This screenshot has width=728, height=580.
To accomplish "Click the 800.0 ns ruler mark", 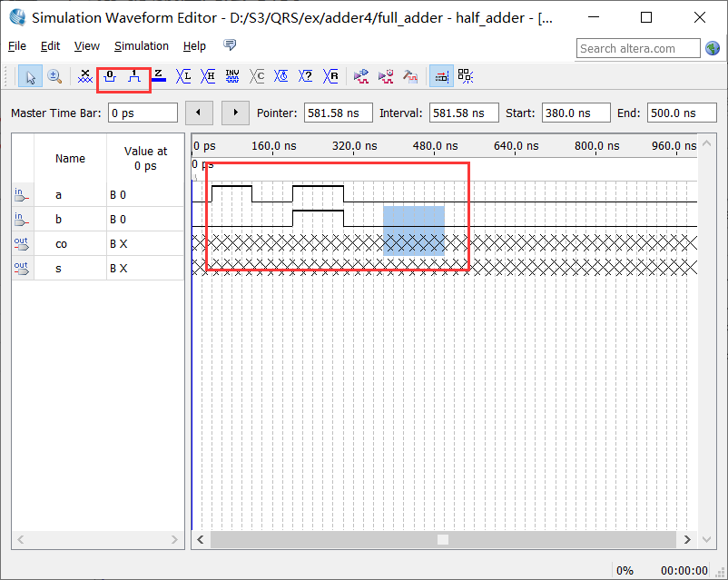I will tap(596, 146).
